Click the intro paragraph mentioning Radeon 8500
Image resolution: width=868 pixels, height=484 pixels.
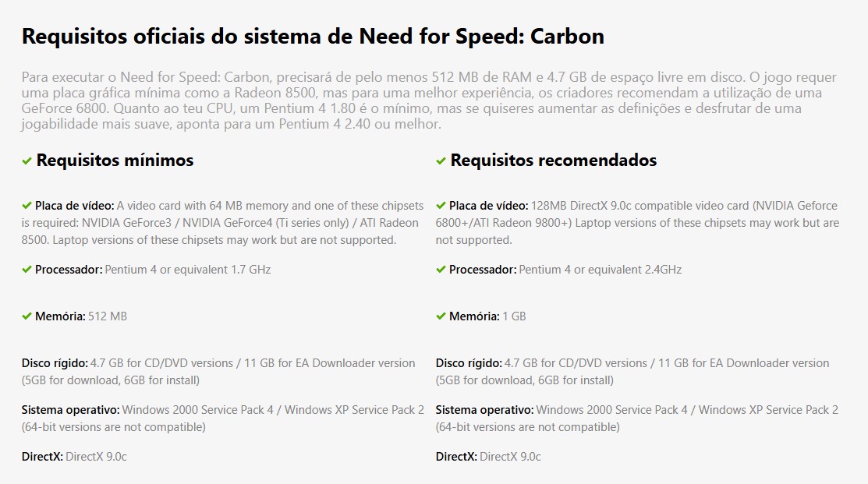[x=429, y=101]
